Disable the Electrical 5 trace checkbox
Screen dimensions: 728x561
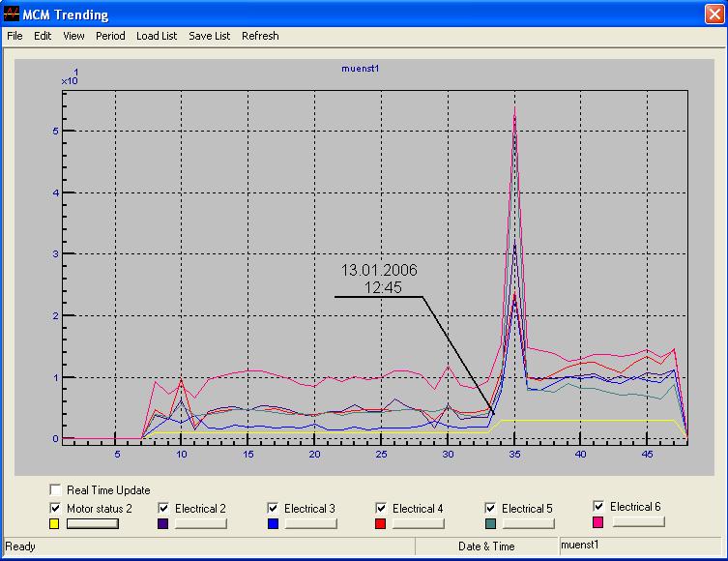pos(491,508)
